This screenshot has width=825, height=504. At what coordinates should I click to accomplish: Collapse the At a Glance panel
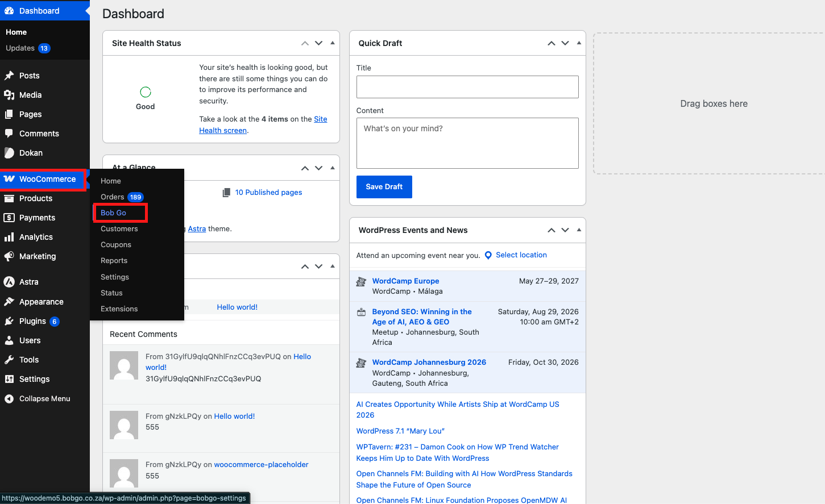[x=333, y=168]
